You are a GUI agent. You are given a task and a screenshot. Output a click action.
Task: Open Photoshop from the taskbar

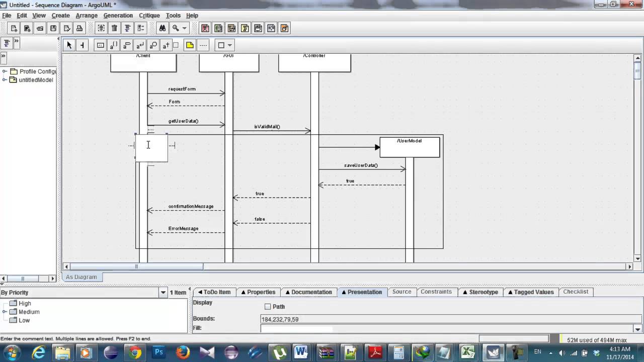(158, 352)
